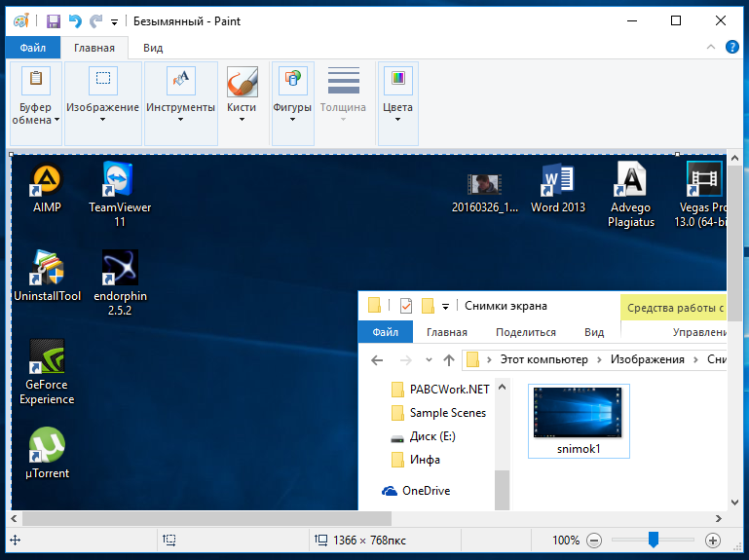Click the Толщина line thickness icon
The width and height of the screenshot is (749, 560).
(344, 80)
